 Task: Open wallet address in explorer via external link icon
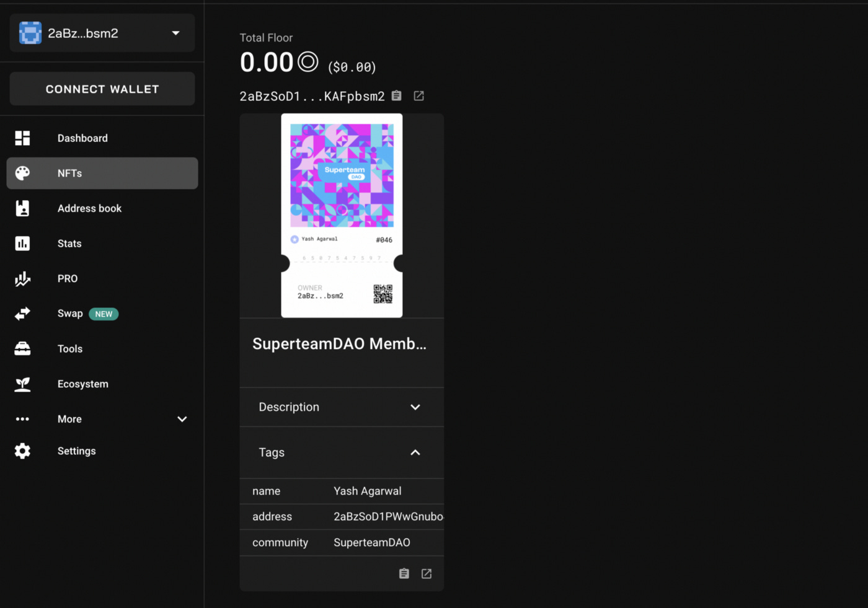click(x=418, y=95)
